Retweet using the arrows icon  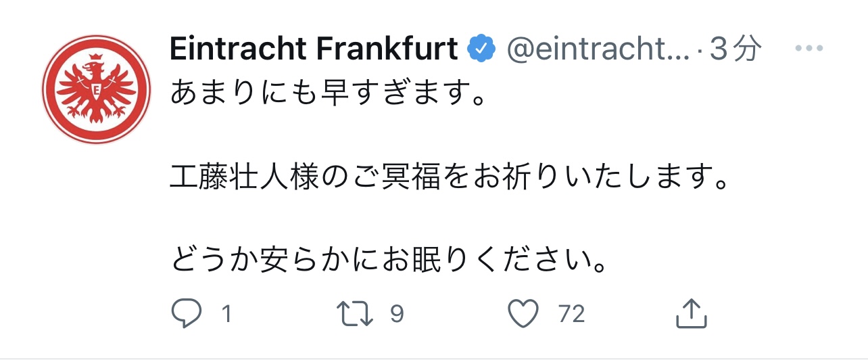[x=356, y=314]
